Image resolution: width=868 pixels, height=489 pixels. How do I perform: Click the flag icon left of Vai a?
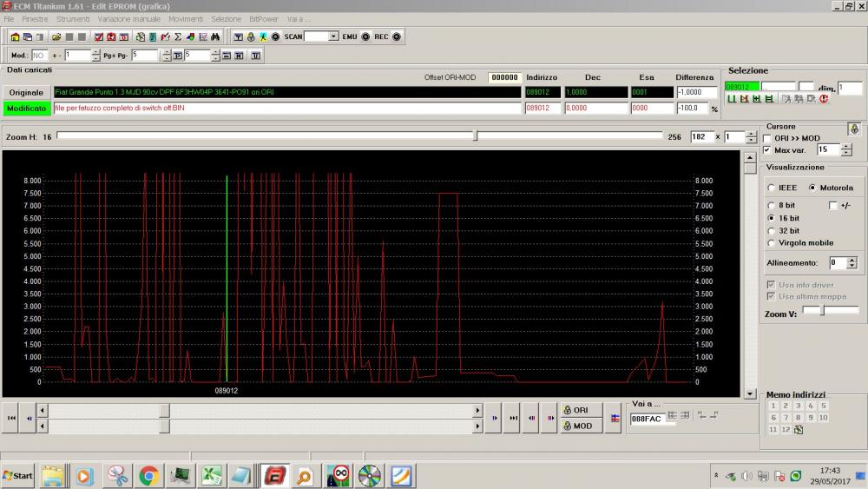pos(615,418)
